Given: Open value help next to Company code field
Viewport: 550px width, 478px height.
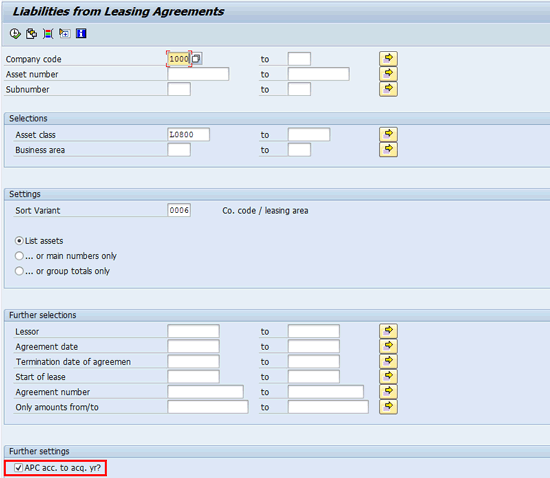Looking at the screenshot, I should [196, 59].
